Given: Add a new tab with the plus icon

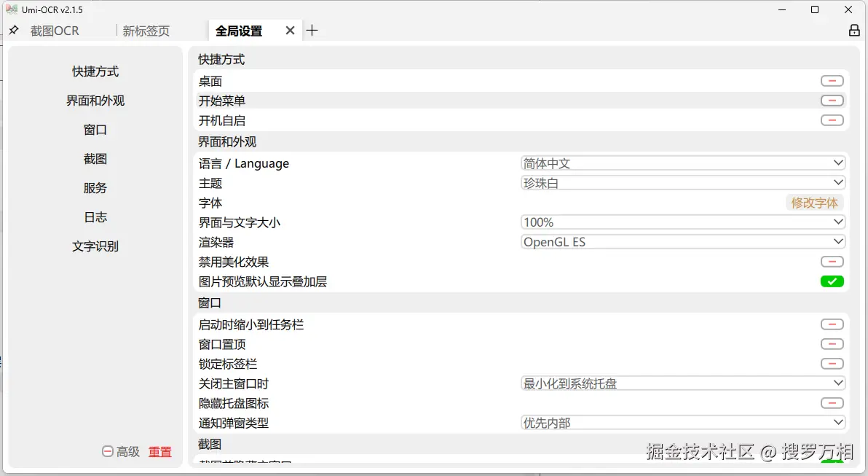Looking at the screenshot, I should click(x=312, y=31).
